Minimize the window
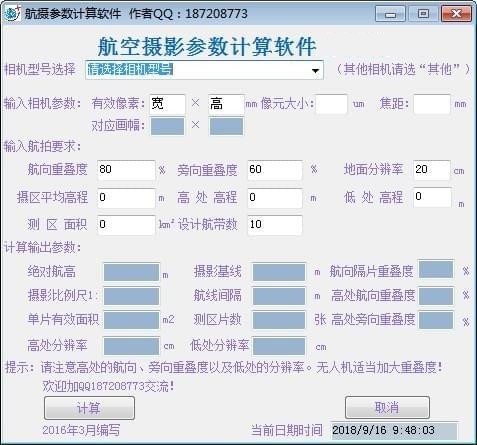Viewport: 477px width, 445px height. (x=390, y=14)
